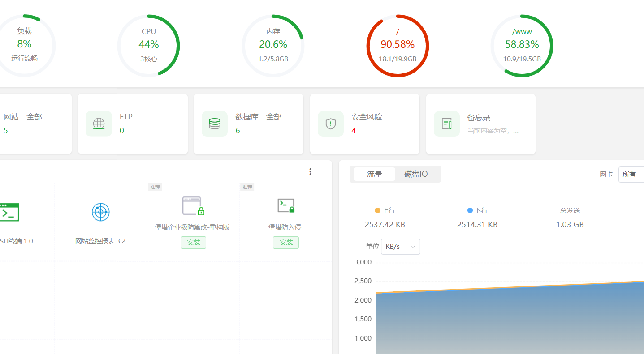The image size is (644, 354).
Task: Click the 10.9/19.5GB disk usage text
Action: click(x=522, y=59)
